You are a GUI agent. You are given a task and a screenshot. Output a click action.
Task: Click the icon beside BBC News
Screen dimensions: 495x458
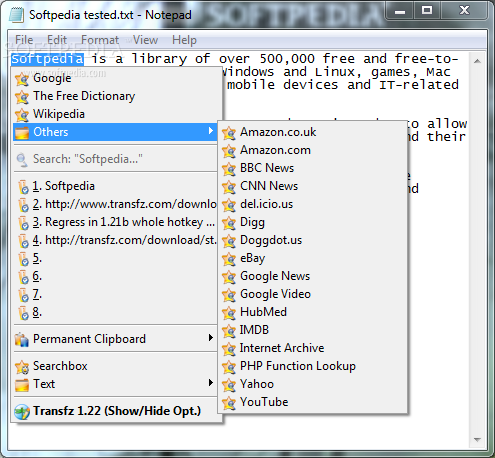point(229,169)
